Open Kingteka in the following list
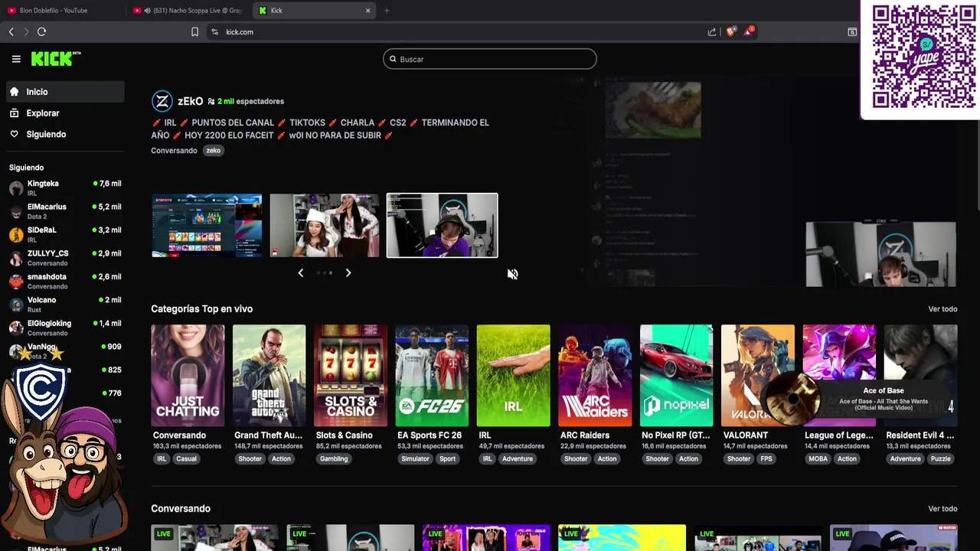The width and height of the screenshot is (980, 551). [x=65, y=188]
